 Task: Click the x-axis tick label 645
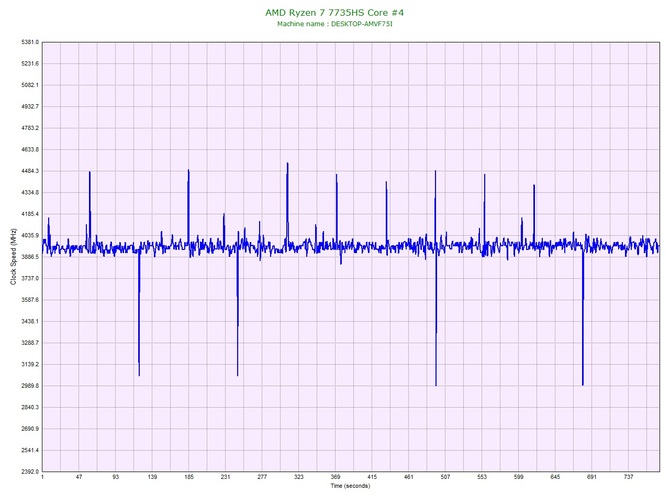click(555, 477)
